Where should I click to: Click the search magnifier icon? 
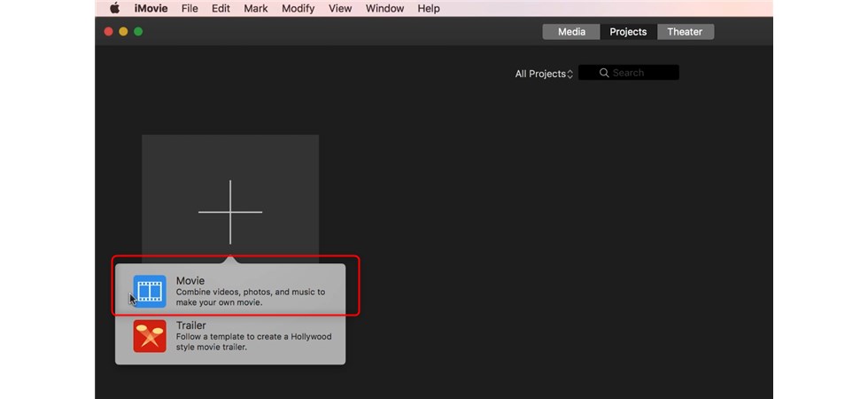(604, 73)
